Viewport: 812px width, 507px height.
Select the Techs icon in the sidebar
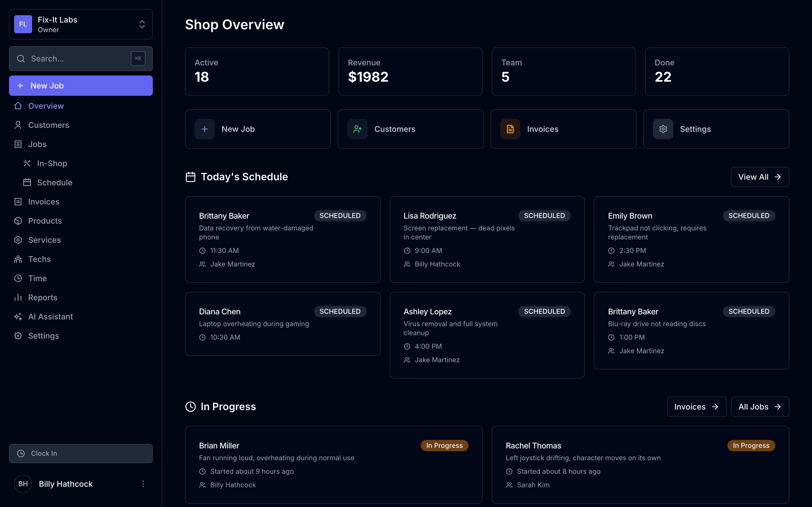point(18,259)
